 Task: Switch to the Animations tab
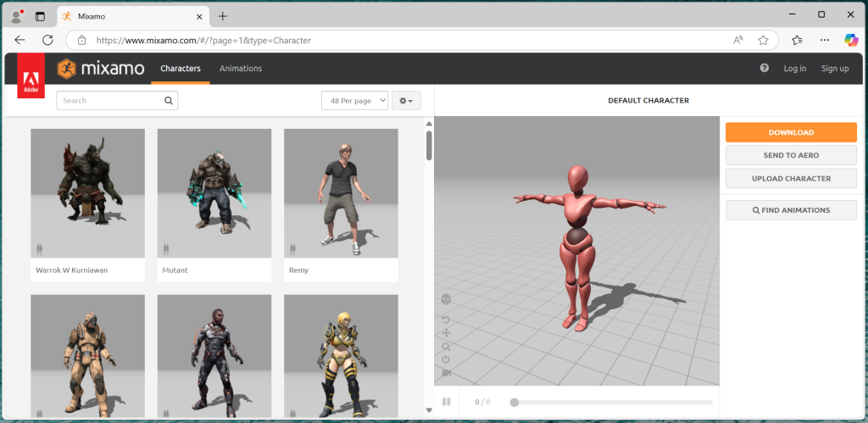(x=240, y=69)
